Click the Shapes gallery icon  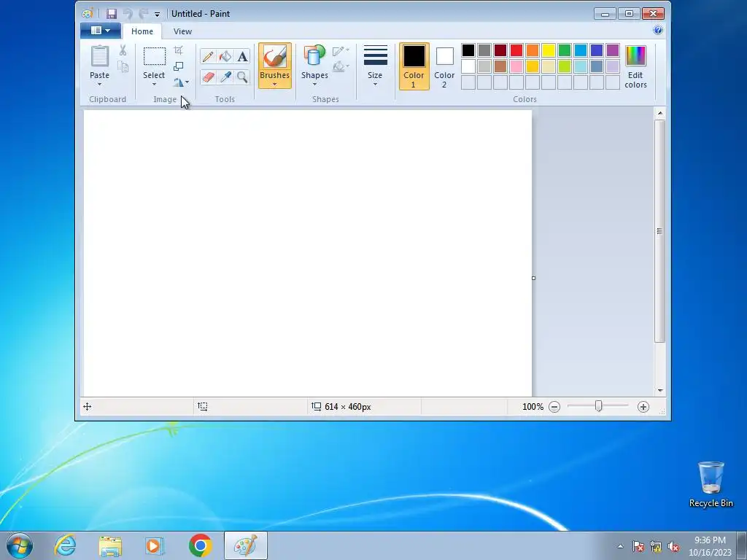[314, 55]
